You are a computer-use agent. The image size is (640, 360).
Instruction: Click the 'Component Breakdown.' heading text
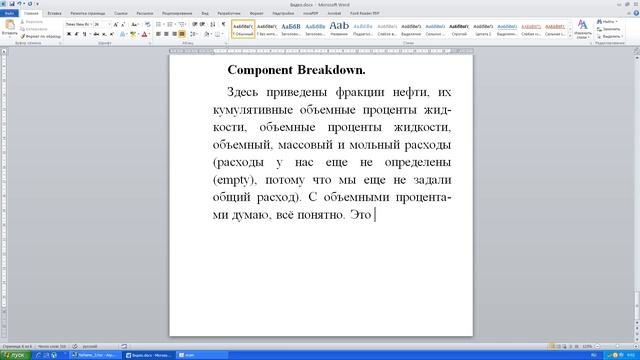pos(296,70)
